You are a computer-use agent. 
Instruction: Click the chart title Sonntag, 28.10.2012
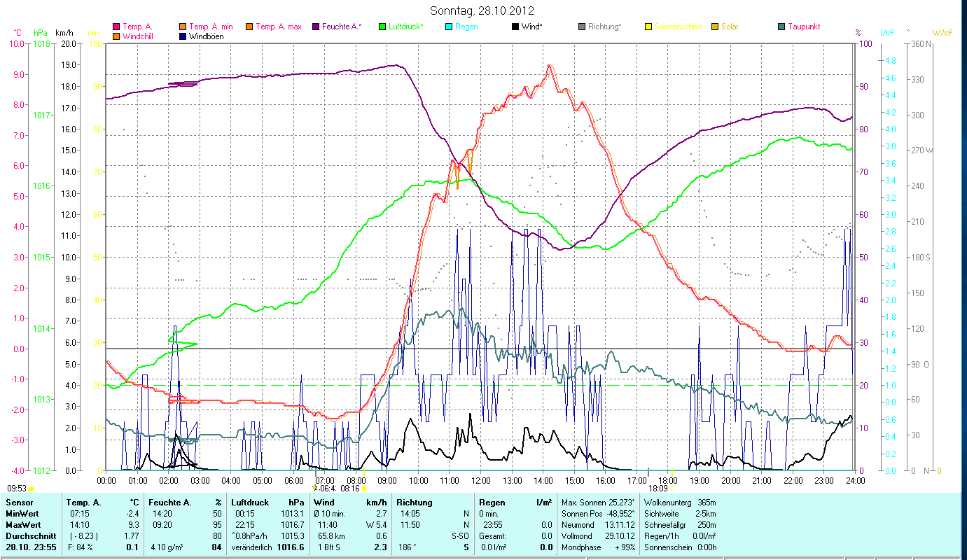click(x=483, y=10)
